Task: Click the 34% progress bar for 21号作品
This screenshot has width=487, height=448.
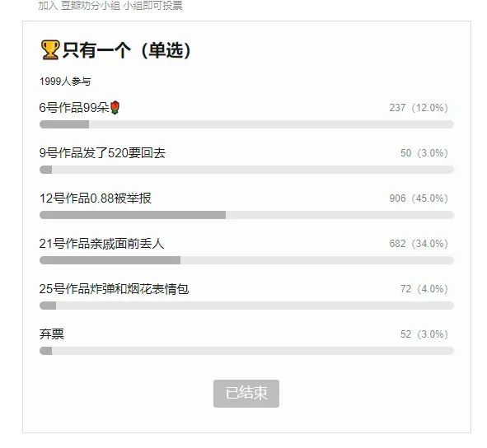Action: pyautogui.click(x=246, y=260)
